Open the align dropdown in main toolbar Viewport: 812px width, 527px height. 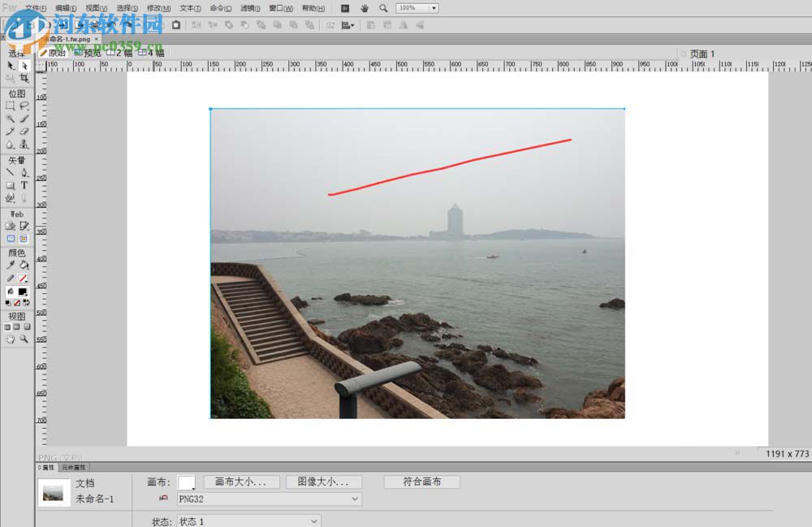(x=348, y=25)
